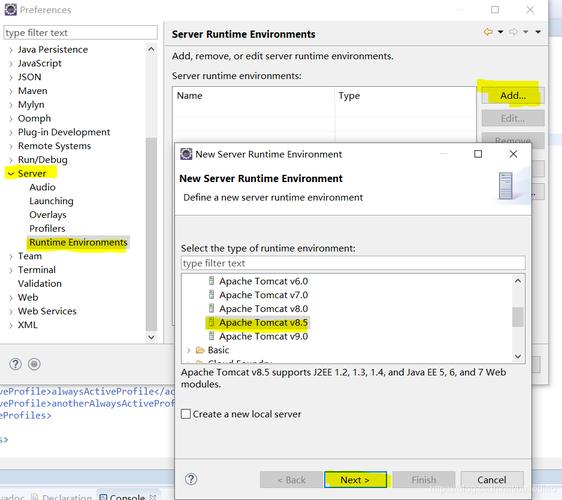Click runtime type filter text field
The image size is (562, 500).
(353, 263)
